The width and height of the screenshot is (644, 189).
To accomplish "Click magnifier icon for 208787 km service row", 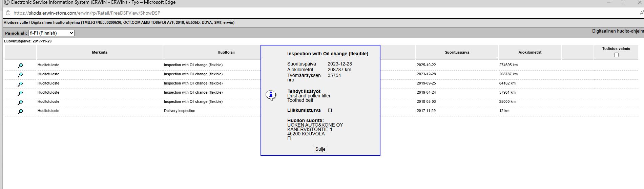I will pos(20,75).
